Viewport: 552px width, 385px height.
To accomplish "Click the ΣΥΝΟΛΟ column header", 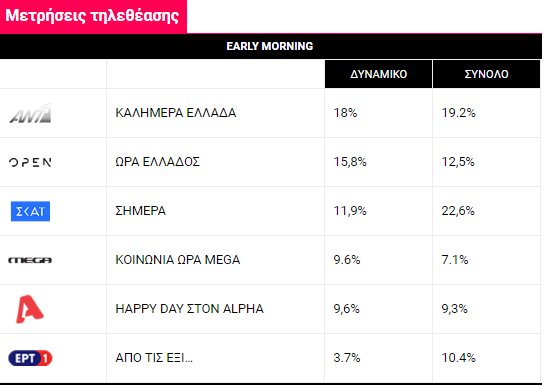I will coord(487,74).
